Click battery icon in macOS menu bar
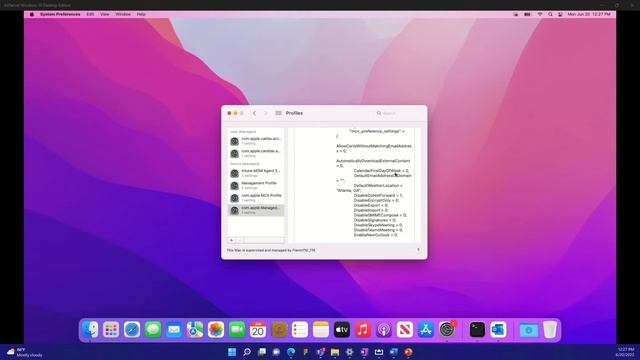The width and height of the screenshot is (640, 360). pyautogui.click(x=527, y=14)
